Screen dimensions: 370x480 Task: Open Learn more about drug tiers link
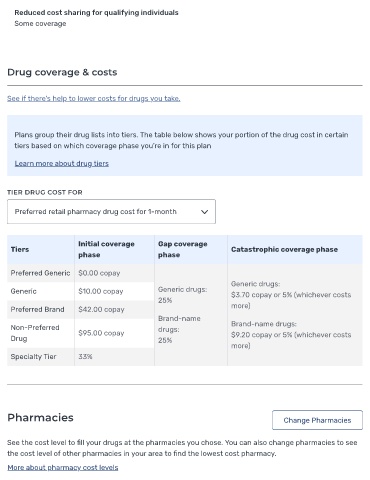(62, 163)
